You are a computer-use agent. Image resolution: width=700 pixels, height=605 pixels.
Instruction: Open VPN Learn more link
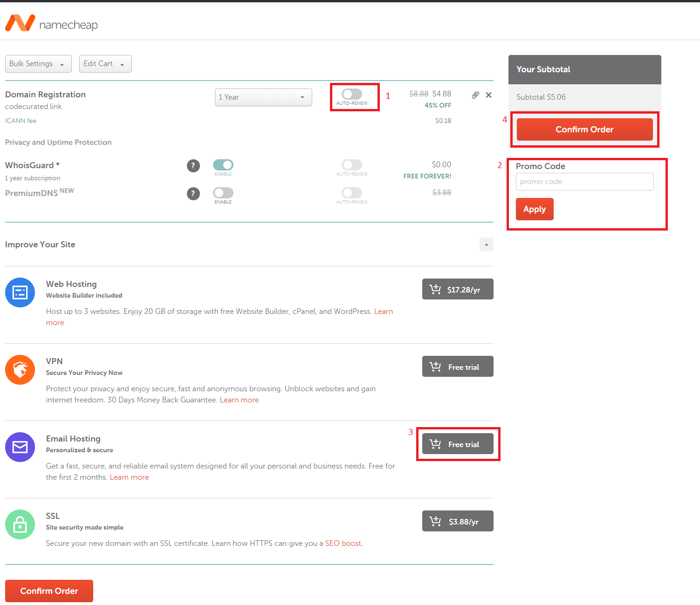tap(239, 400)
